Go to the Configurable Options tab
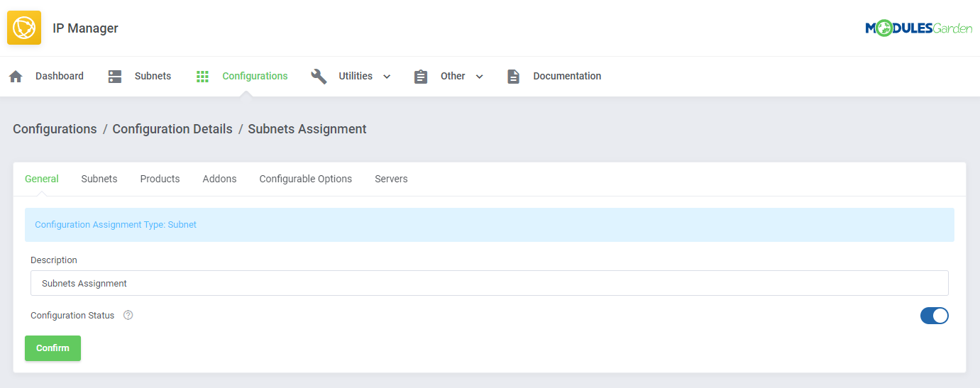 pyautogui.click(x=305, y=179)
